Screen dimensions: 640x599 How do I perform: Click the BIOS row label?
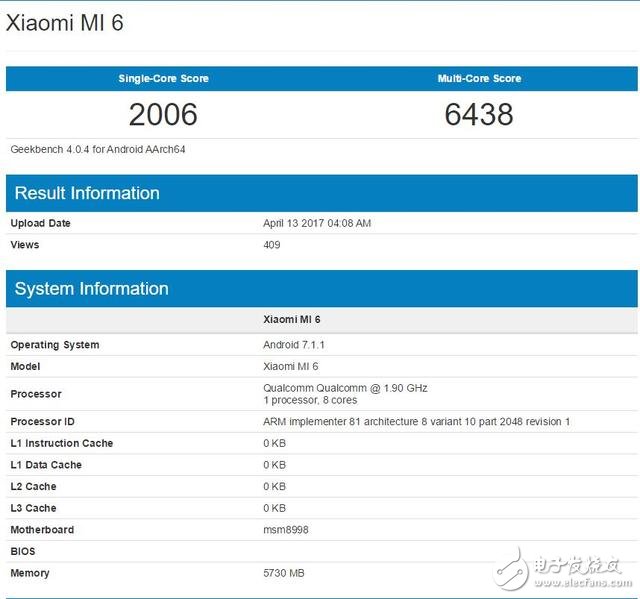pyautogui.click(x=24, y=551)
